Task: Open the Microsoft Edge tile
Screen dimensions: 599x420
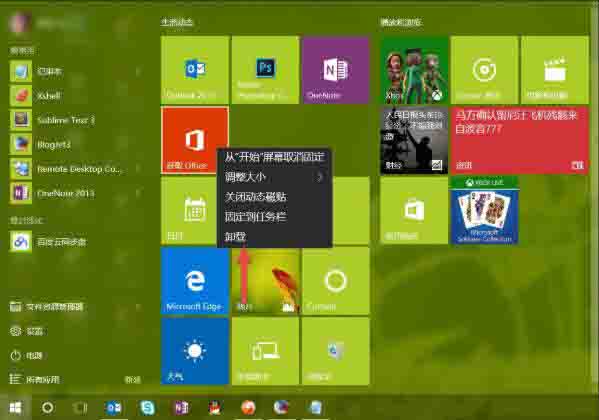Action: coord(195,281)
